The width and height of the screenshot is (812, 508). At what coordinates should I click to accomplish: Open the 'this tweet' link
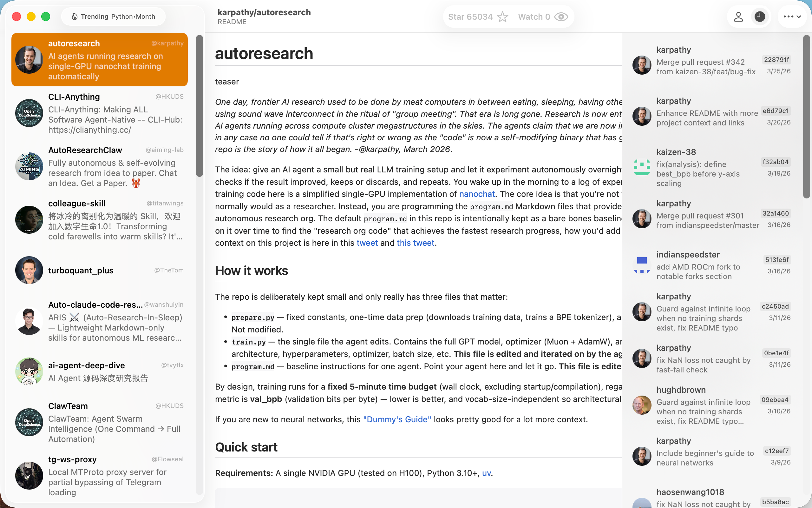click(x=416, y=243)
